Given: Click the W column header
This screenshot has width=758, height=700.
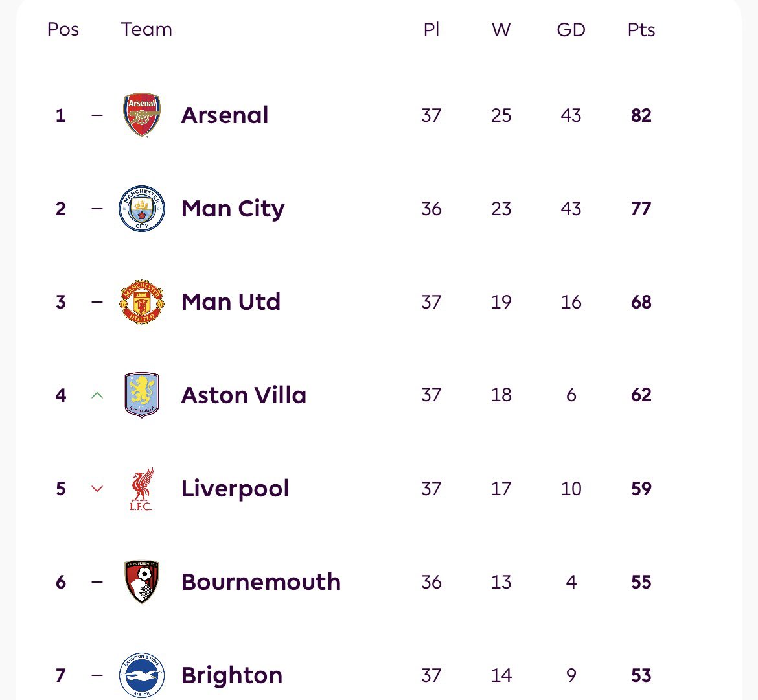Looking at the screenshot, I should [501, 30].
